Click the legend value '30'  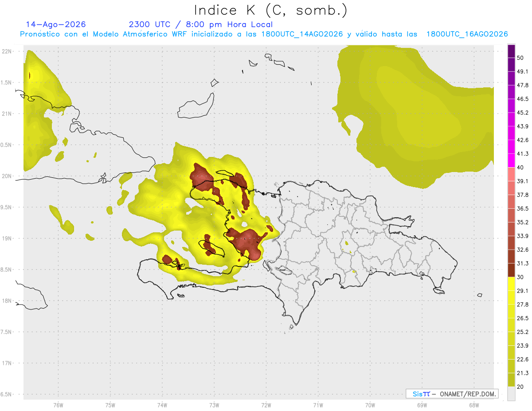[x=520, y=277]
